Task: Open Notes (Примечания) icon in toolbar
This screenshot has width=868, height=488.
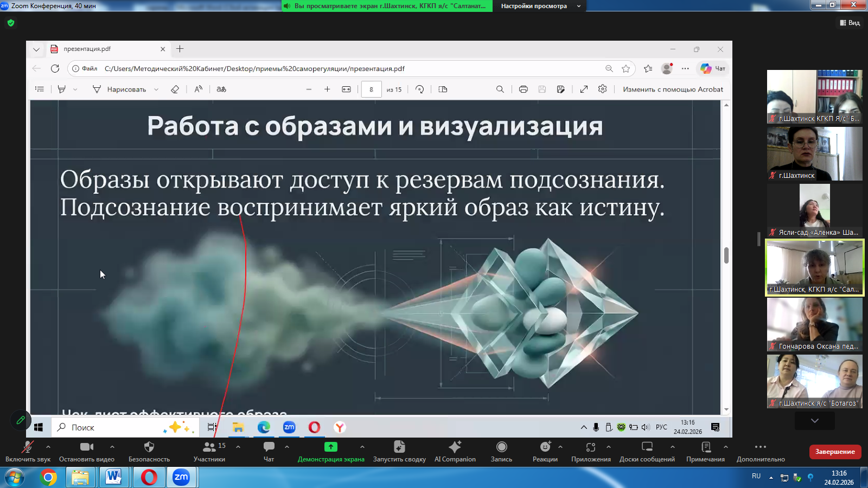Action: click(705, 447)
